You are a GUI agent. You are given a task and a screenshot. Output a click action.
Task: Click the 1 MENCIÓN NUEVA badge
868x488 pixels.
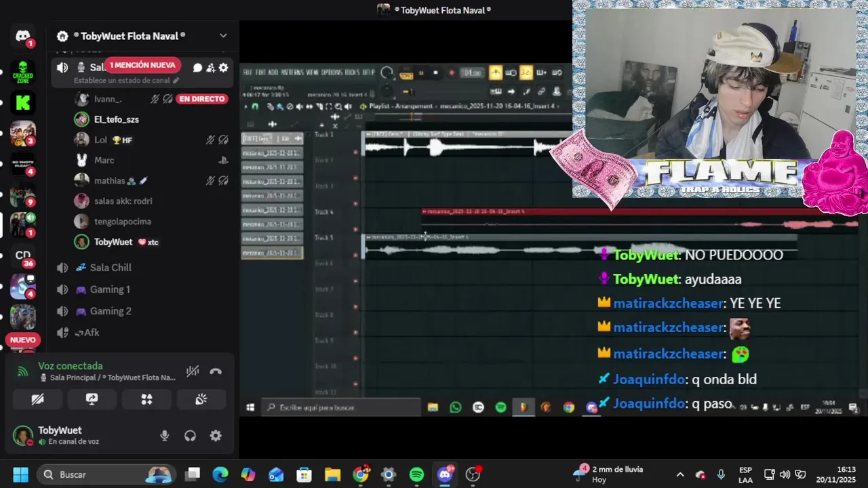[x=142, y=65]
